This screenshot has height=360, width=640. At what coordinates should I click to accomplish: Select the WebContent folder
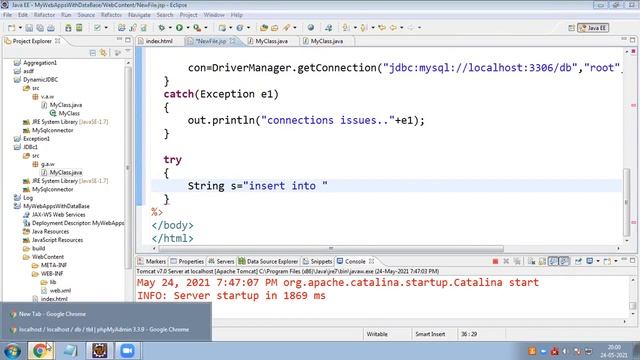click(x=48, y=257)
